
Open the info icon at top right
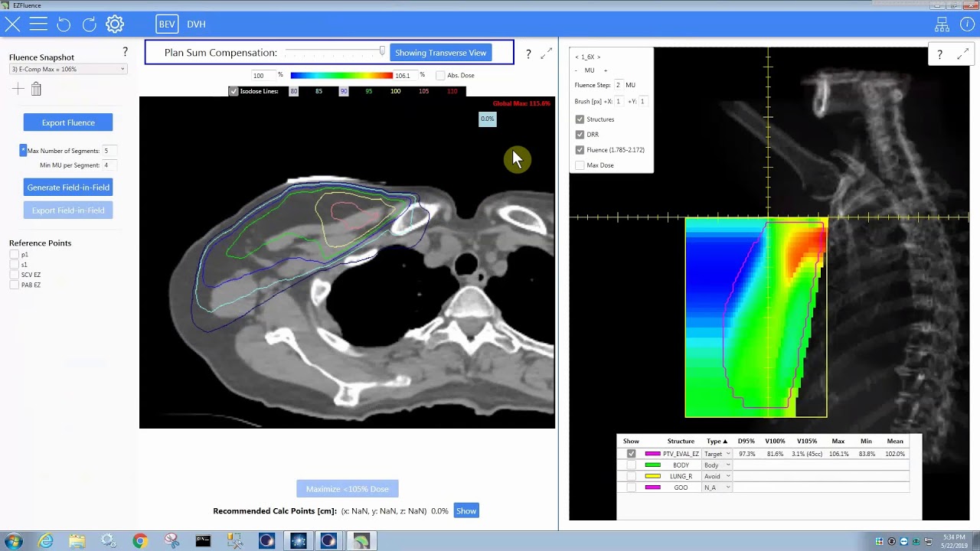967,24
